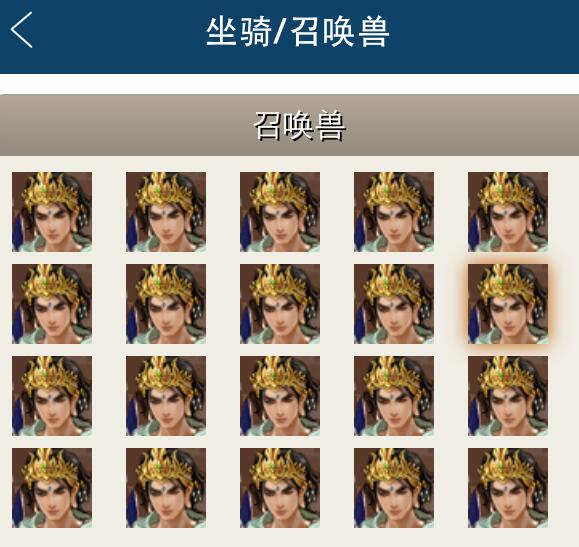579x547 pixels.
Task: Click the 召唤兽 section header bar
Action: [290, 125]
